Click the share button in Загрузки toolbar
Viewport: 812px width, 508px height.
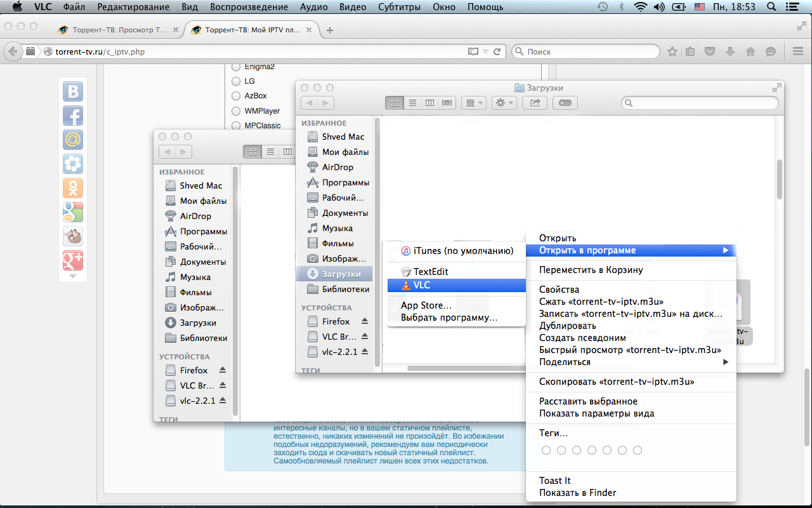(x=535, y=102)
